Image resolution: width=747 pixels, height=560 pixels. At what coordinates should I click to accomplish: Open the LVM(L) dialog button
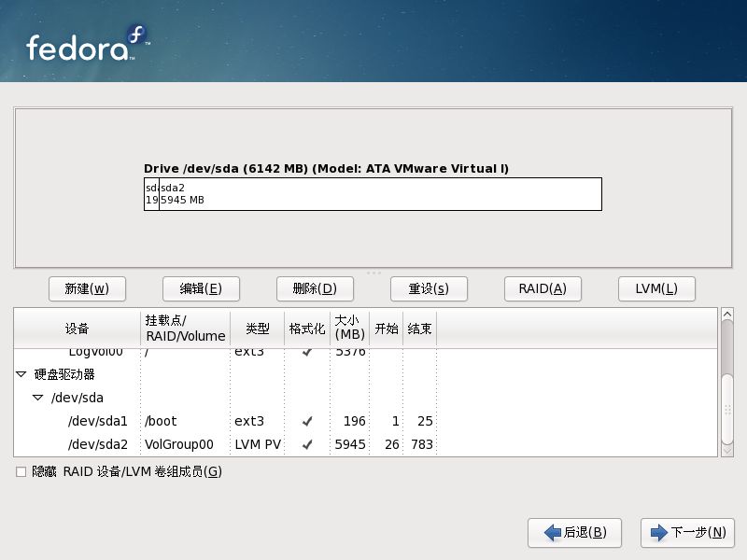[656, 288]
